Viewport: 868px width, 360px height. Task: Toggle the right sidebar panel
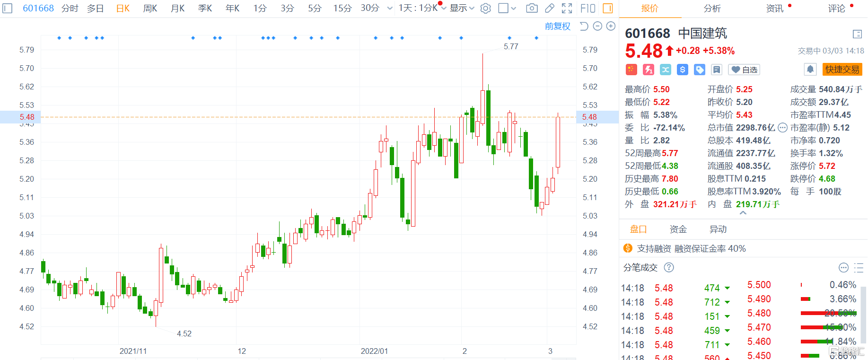[608, 9]
